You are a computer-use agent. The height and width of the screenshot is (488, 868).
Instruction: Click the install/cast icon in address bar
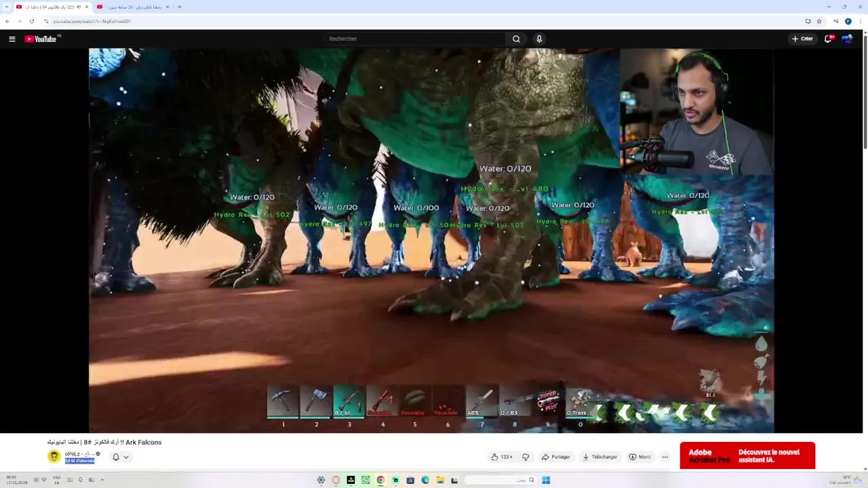coord(808,21)
